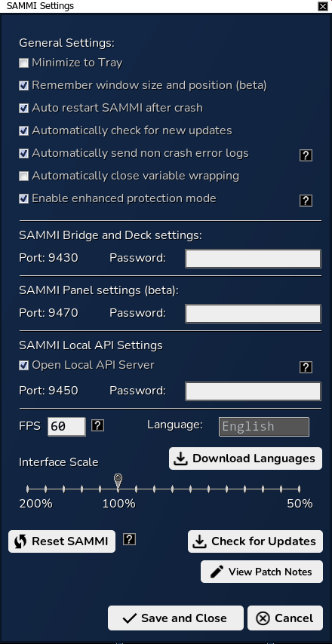Click the "Port: 9450" text
The width and height of the screenshot is (332, 644).
coord(48,390)
